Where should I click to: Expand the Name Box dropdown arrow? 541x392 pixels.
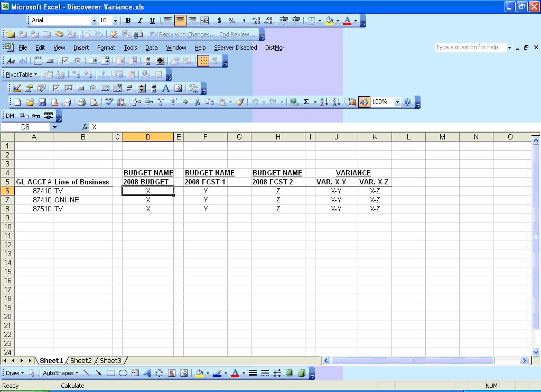[54, 127]
